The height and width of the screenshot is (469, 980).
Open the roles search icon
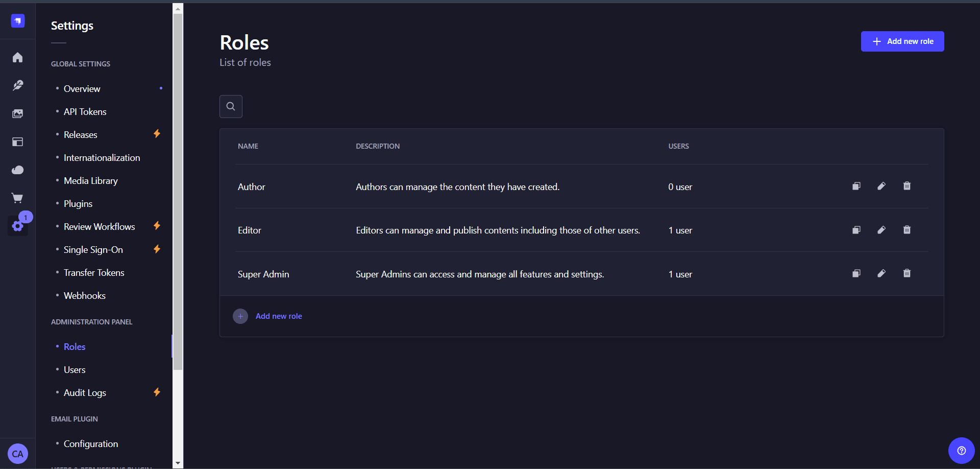tap(231, 106)
